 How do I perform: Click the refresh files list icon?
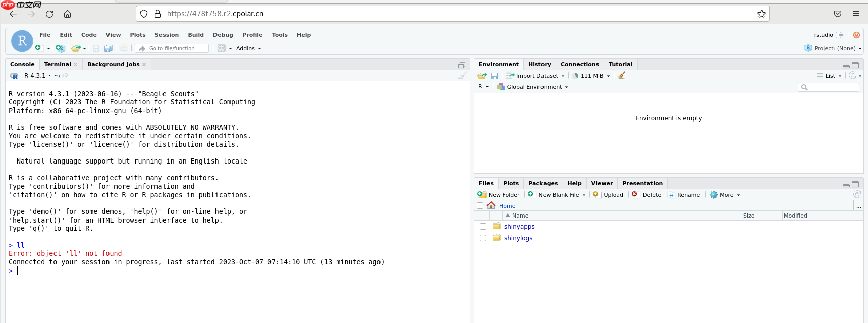click(857, 194)
